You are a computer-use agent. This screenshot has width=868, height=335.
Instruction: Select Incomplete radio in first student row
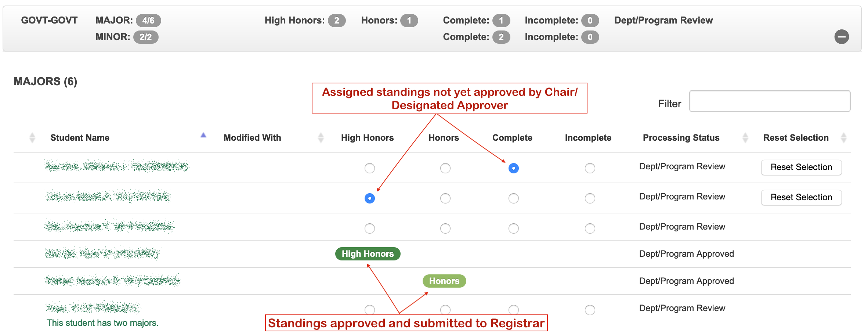pos(590,168)
